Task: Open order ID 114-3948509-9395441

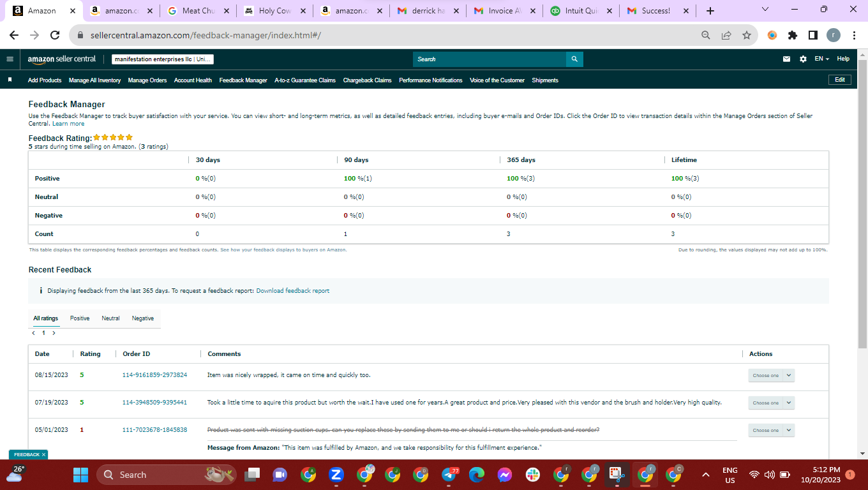Action: click(154, 403)
